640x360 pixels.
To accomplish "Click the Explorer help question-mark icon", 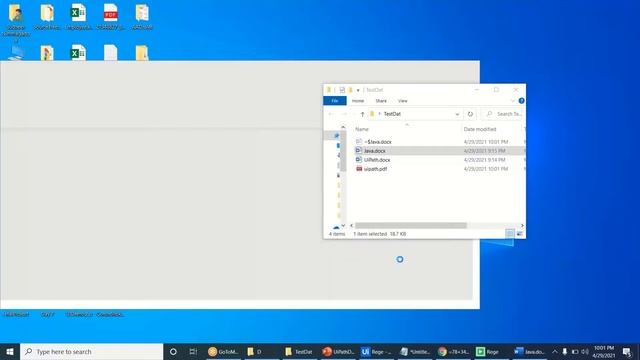I will pos(521,101).
